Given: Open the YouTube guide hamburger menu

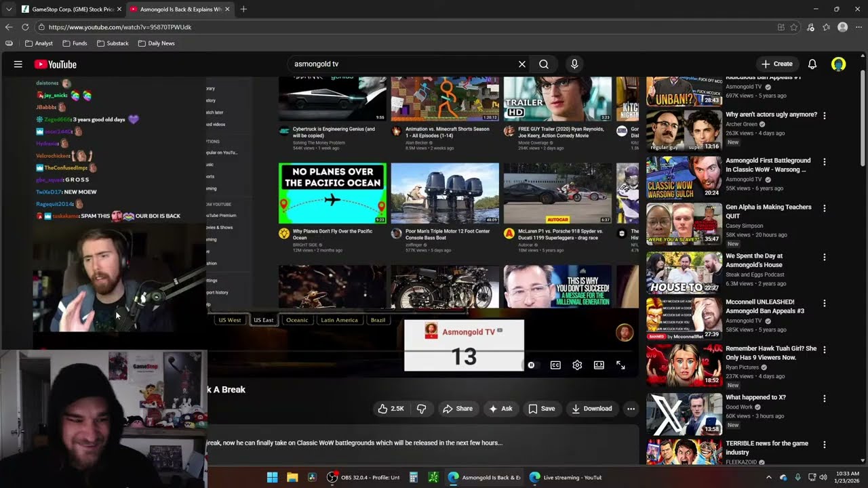Looking at the screenshot, I should 18,64.
